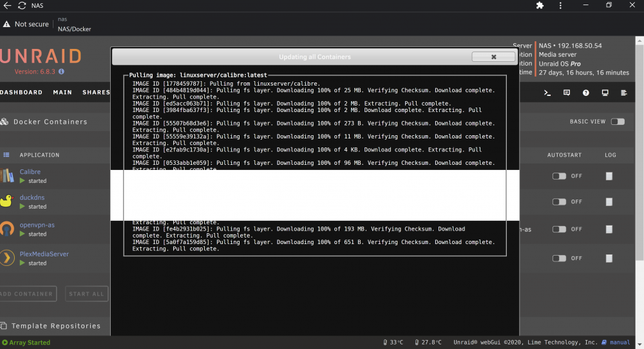
Task: Open the browser extensions puzzle icon
Action: click(x=540, y=5)
